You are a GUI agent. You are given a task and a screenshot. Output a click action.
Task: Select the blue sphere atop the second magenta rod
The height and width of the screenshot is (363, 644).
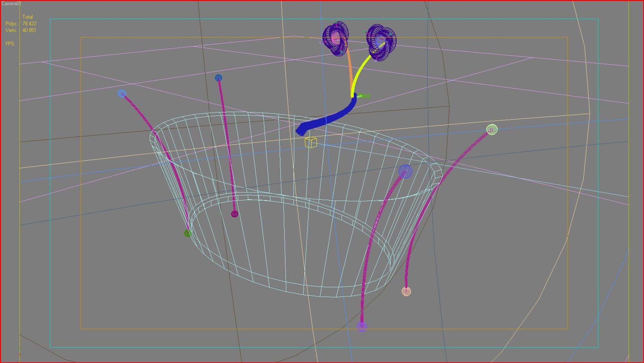(x=218, y=78)
